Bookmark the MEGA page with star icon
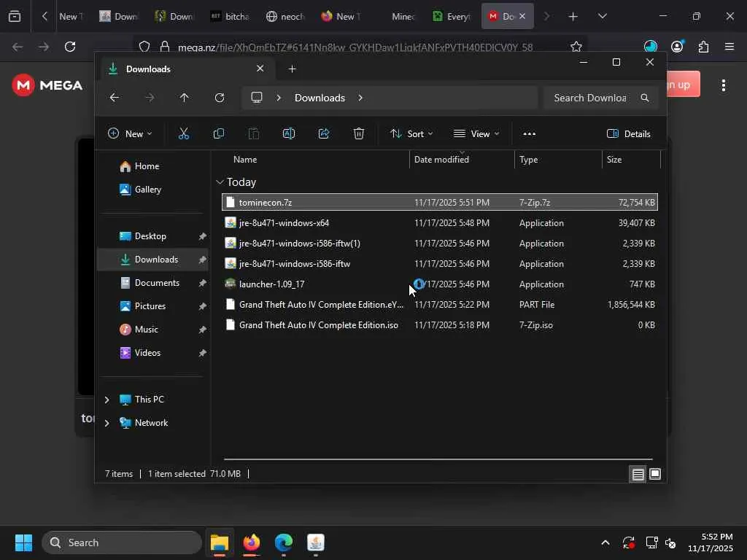The image size is (747, 560). [576, 47]
